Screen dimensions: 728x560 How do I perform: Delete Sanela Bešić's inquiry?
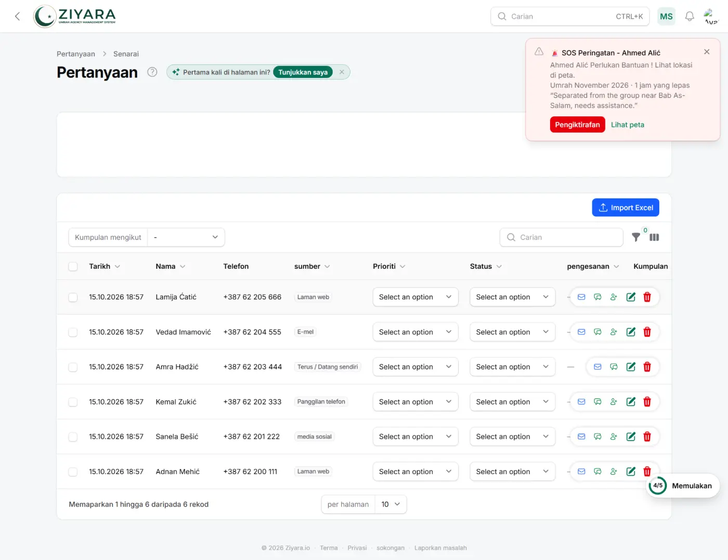point(647,437)
